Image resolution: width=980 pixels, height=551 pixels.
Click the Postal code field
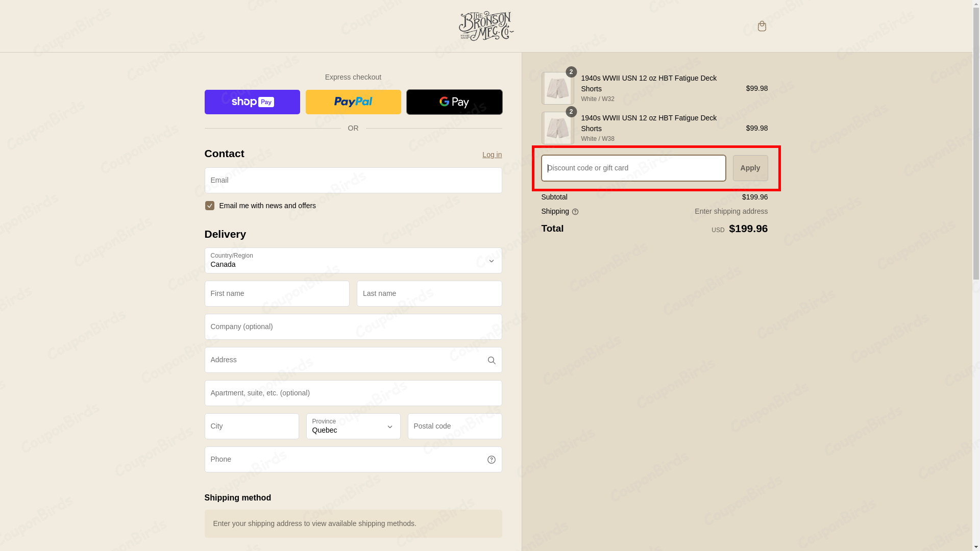click(x=454, y=427)
